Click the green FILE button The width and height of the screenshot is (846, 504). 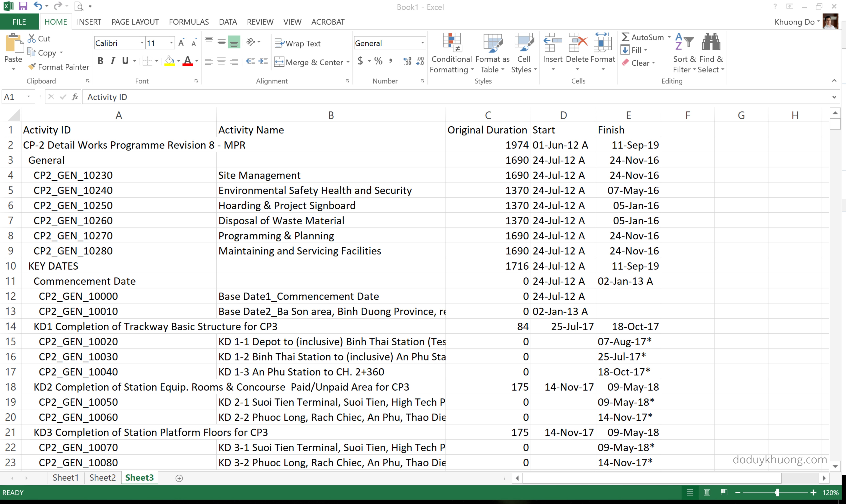point(19,22)
